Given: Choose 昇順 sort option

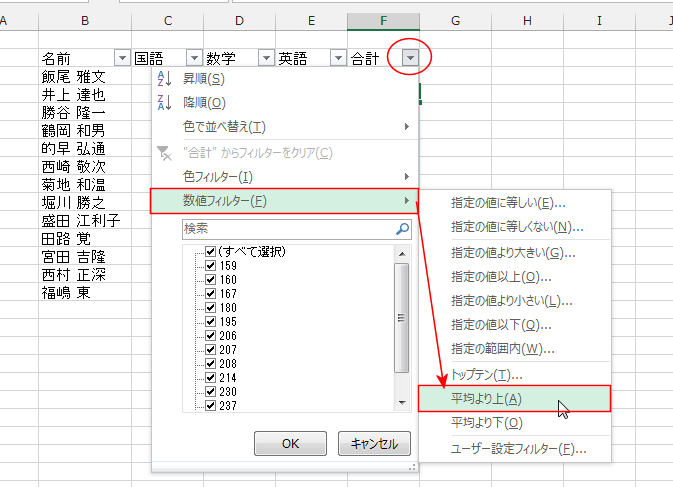Looking at the screenshot, I should tap(284, 79).
